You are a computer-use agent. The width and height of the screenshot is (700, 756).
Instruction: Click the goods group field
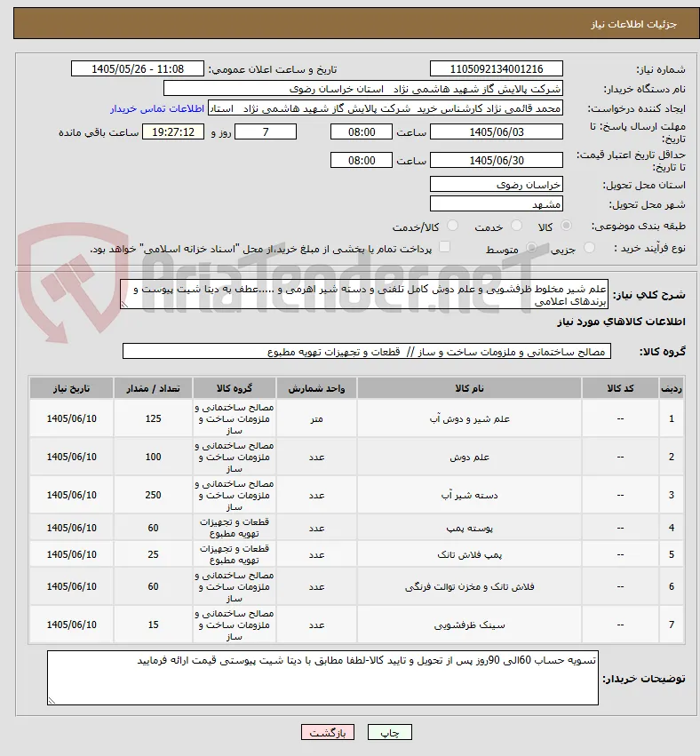coord(366,352)
